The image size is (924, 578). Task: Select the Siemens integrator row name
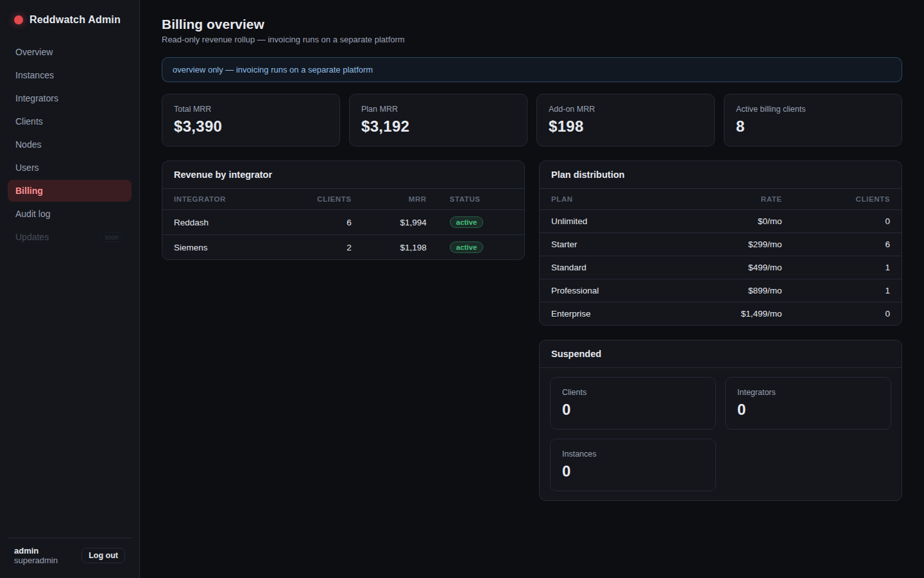point(191,247)
